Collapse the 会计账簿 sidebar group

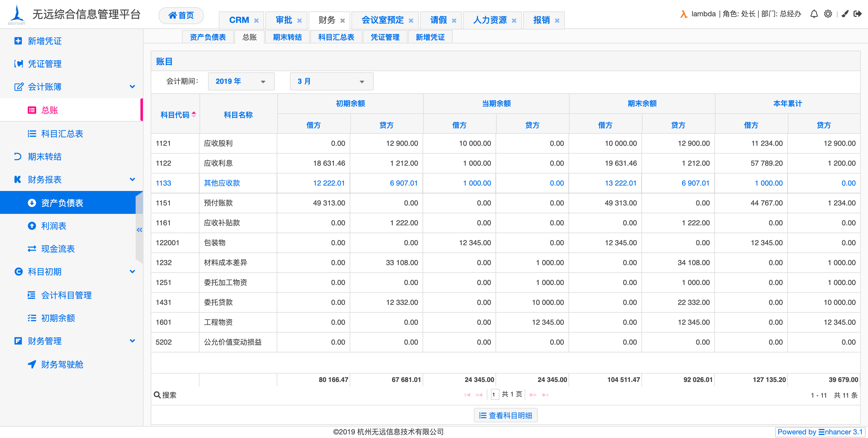coord(132,86)
